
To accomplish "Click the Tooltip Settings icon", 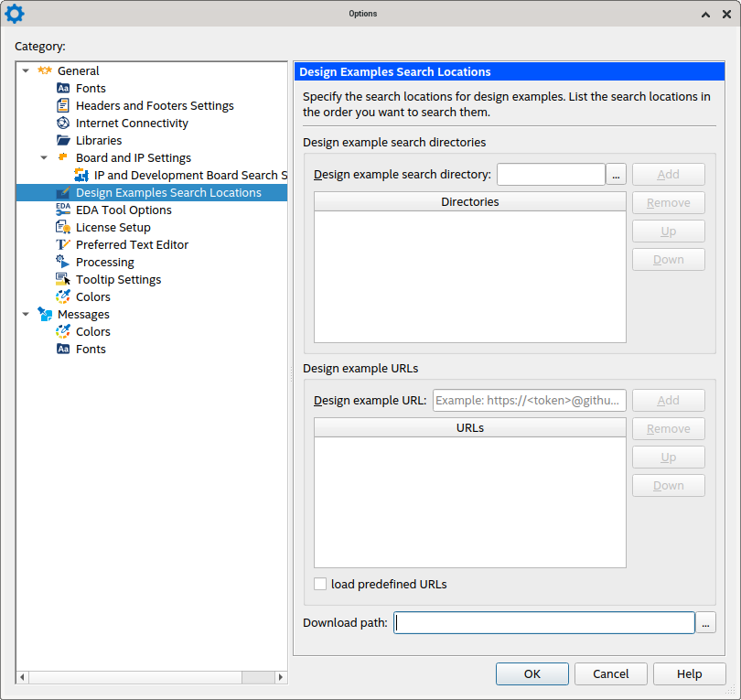I will 63,279.
